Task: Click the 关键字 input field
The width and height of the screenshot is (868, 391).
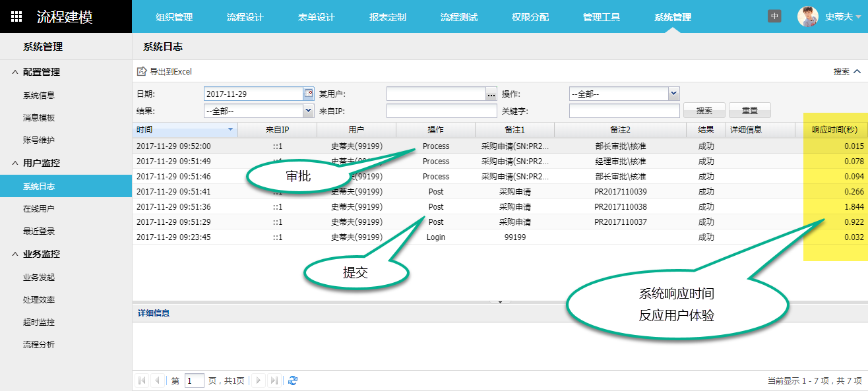Action: click(x=624, y=111)
